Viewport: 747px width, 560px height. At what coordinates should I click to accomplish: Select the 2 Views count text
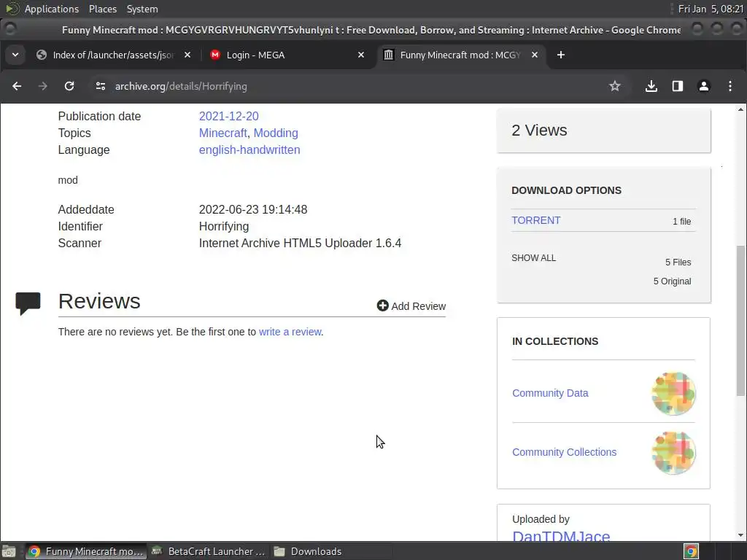(x=539, y=131)
